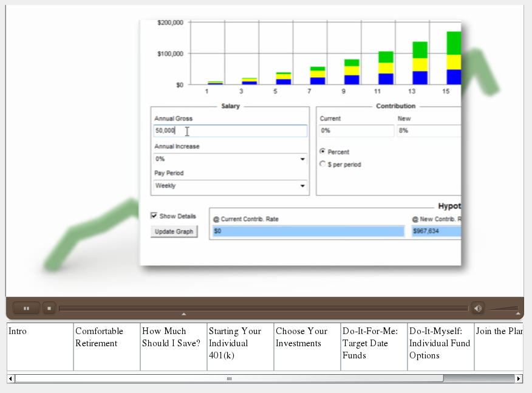
Task: Click the left scroll arrow of the chapter list
Action: pyautogui.click(x=11, y=378)
